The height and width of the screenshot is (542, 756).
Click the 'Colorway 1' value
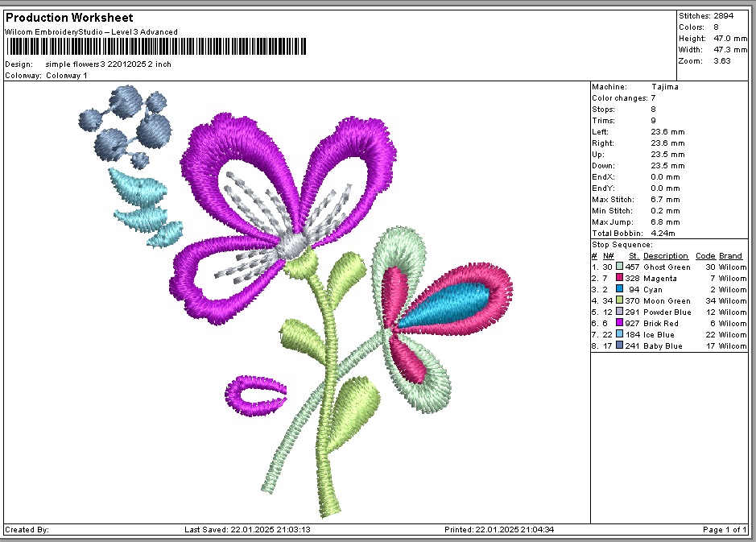pos(67,75)
